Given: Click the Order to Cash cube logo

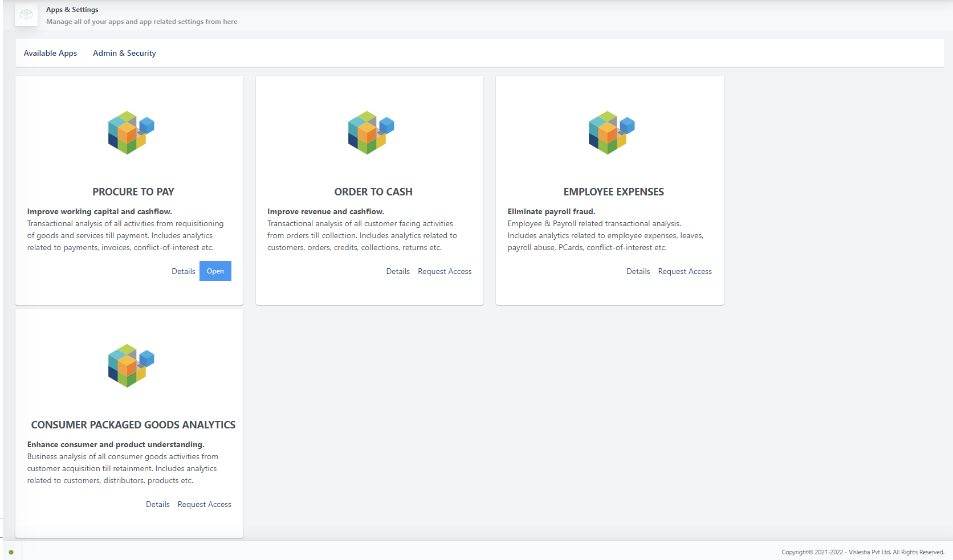Looking at the screenshot, I should click(371, 133).
